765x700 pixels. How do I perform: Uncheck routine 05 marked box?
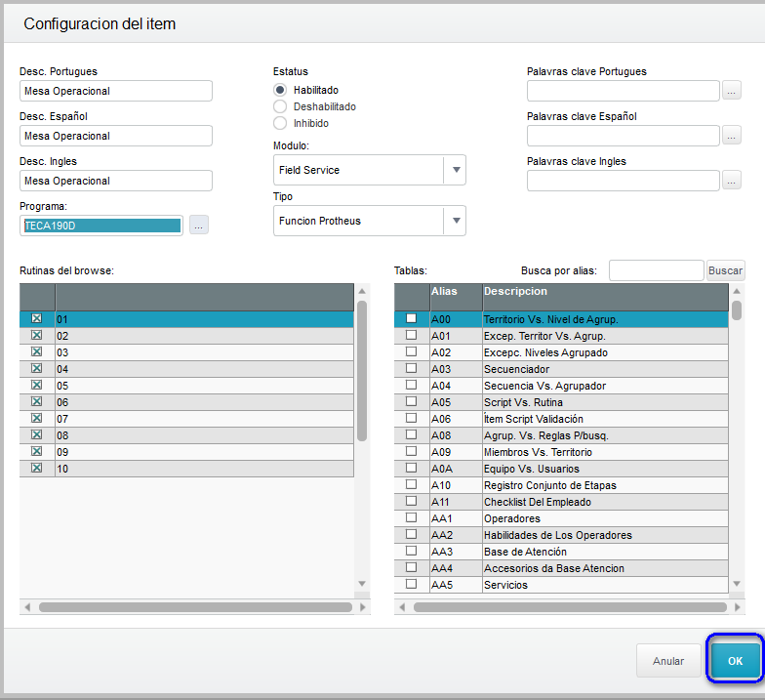(x=37, y=385)
